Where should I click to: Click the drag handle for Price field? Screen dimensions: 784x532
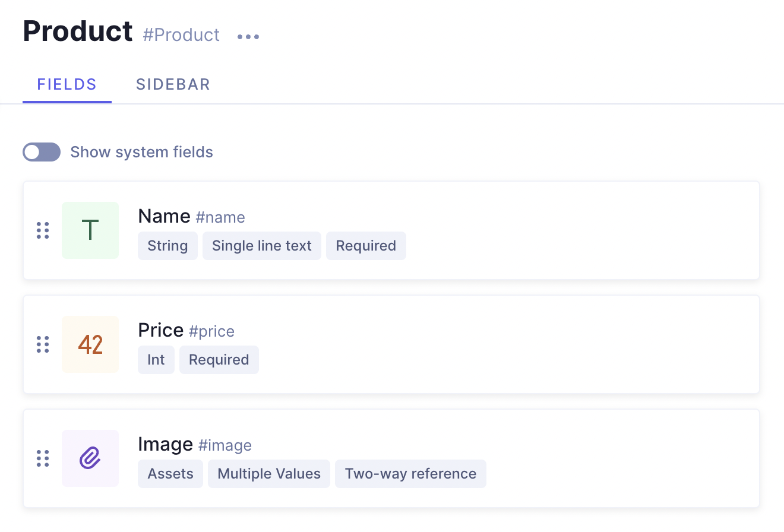click(x=43, y=344)
